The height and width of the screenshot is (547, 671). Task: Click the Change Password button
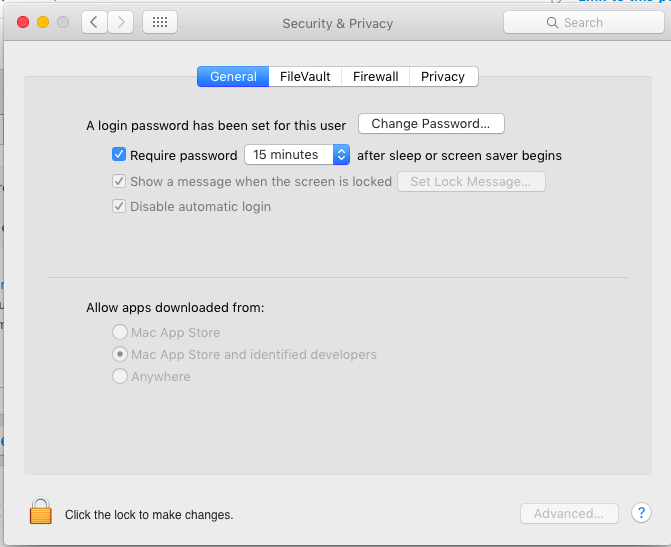(x=431, y=124)
